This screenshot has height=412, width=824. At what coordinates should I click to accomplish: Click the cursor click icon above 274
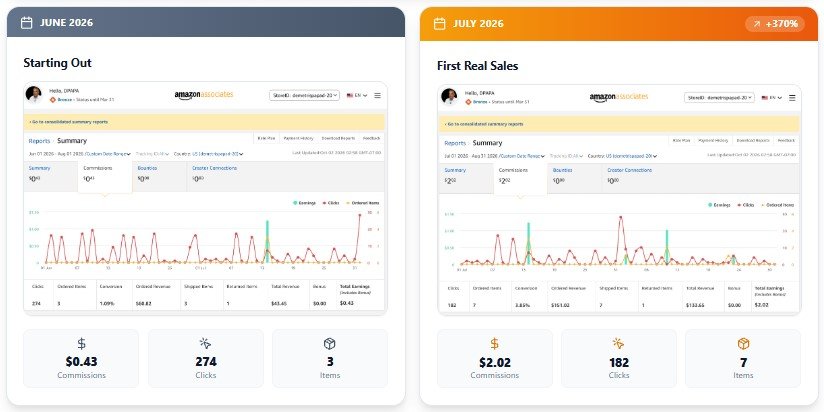pyautogui.click(x=205, y=344)
